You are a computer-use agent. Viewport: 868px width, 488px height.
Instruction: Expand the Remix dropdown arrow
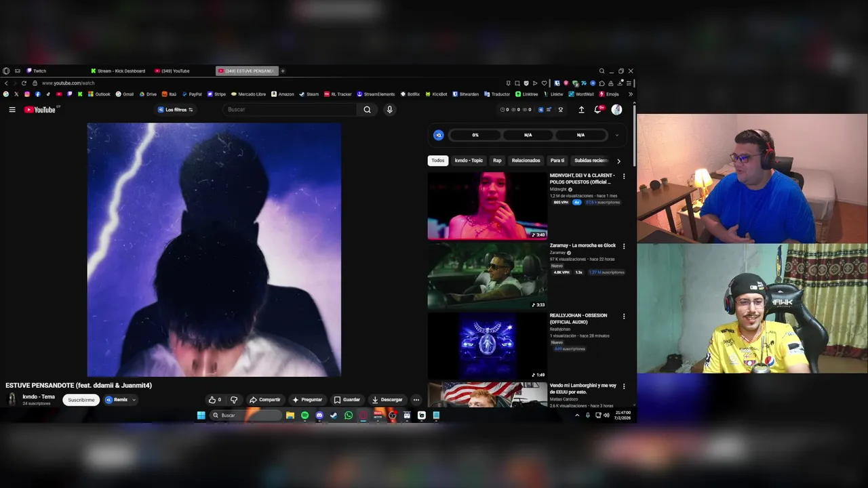[134, 400]
